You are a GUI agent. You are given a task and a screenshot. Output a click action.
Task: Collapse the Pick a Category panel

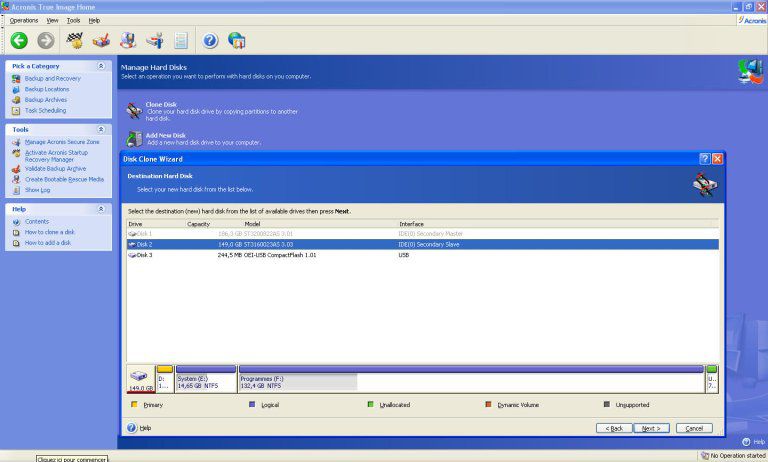pos(101,66)
